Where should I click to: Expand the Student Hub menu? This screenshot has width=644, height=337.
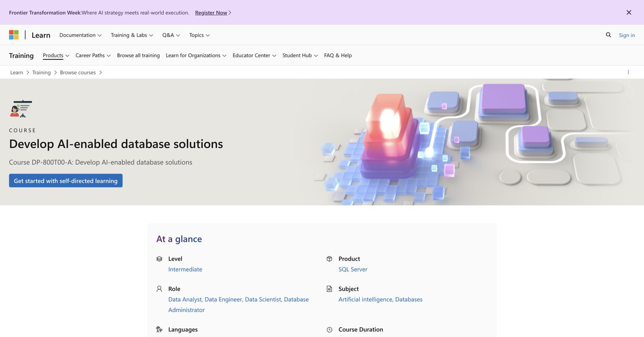(300, 55)
